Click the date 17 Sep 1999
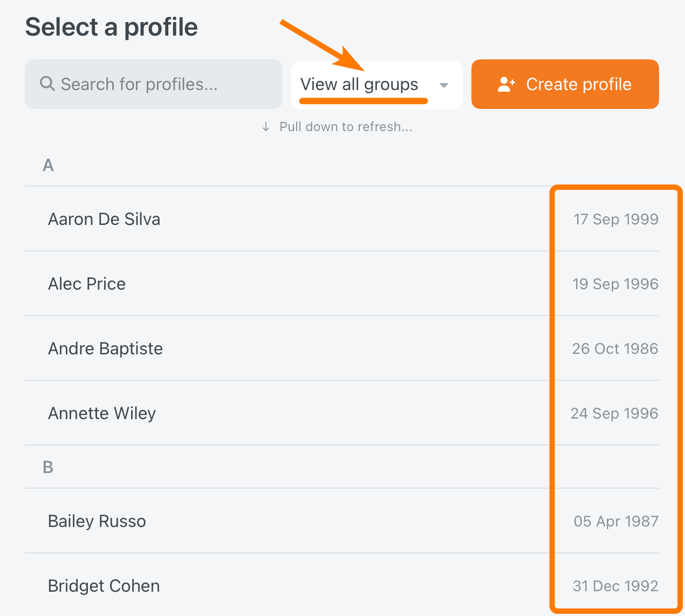685x616 pixels. pyautogui.click(x=616, y=219)
